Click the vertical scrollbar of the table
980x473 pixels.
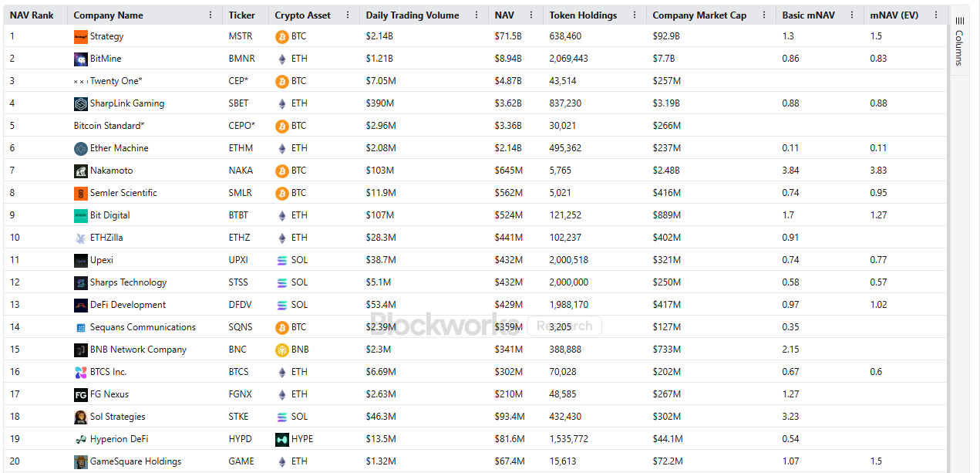point(948,247)
